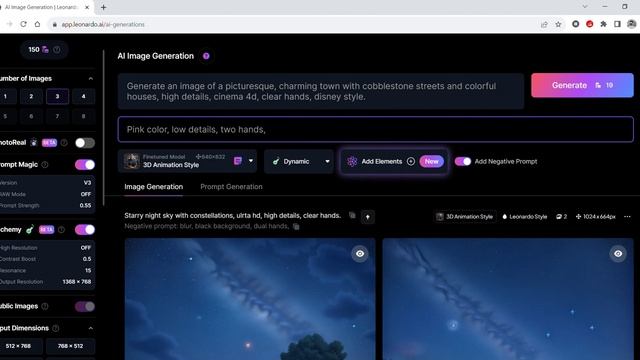The image size is (640, 360).
Task: Click the upward arrow reuse-prompt button
Action: (368, 217)
